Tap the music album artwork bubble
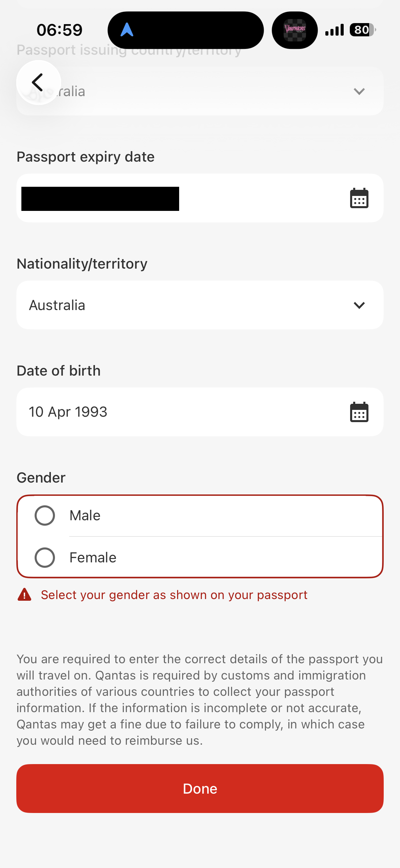 tap(294, 30)
